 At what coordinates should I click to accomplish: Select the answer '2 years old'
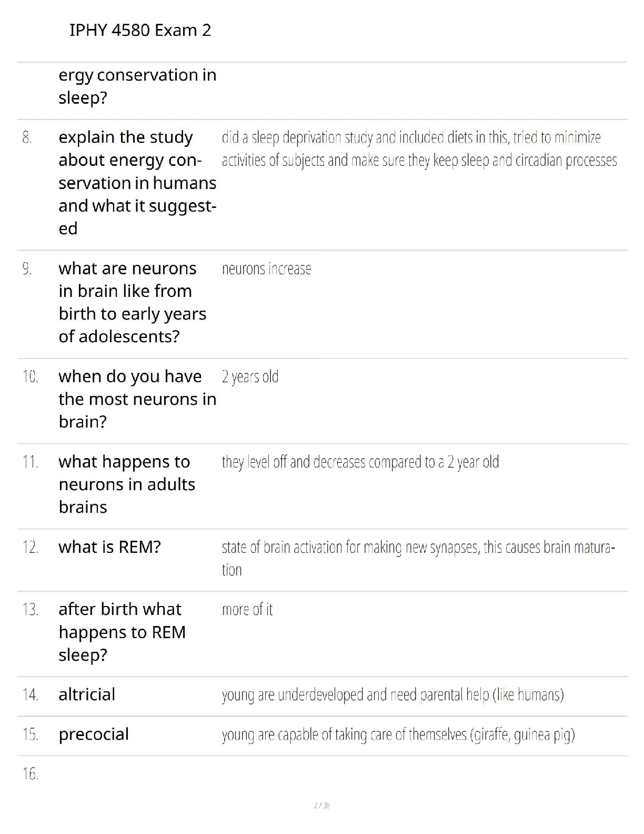pyautogui.click(x=250, y=377)
